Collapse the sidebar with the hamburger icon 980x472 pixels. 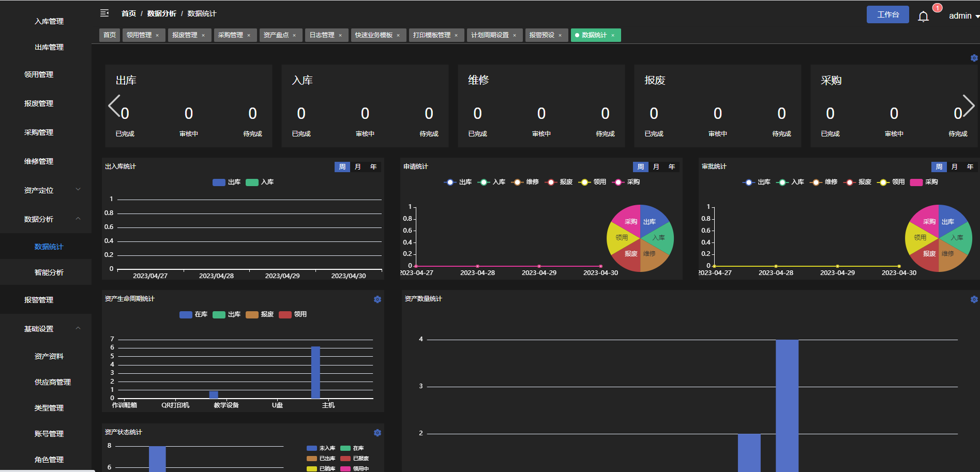click(104, 13)
